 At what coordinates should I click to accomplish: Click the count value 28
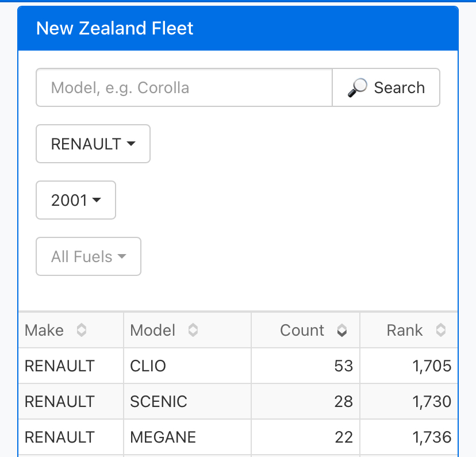tap(343, 401)
